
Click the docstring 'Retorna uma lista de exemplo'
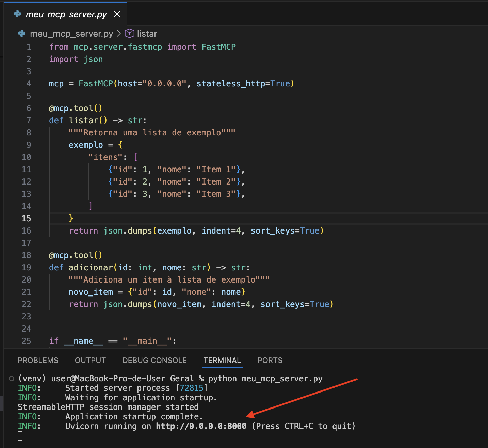point(152,133)
